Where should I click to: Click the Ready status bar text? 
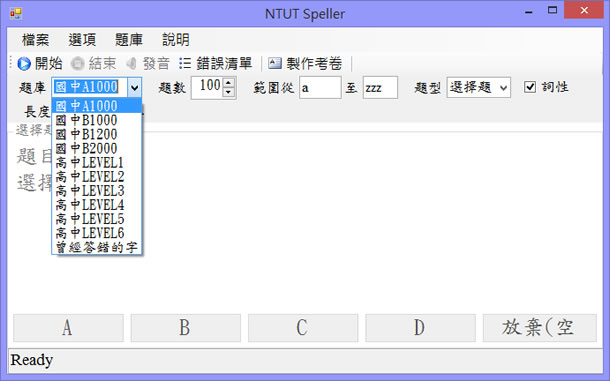(32, 360)
